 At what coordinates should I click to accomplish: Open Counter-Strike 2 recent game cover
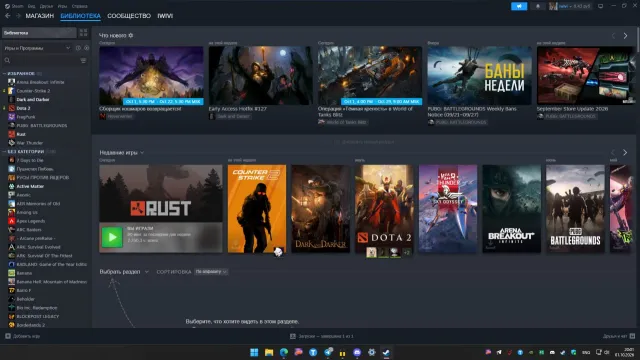(x=257, y=209)
